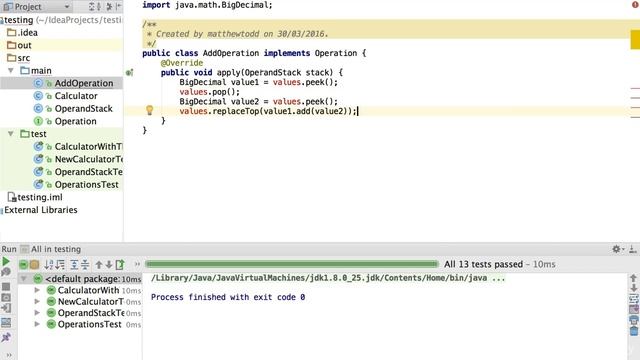The height and width of the screenshot is (360, 640).
Task: Expand OperandStackTe test results
Action: [37, 313]
